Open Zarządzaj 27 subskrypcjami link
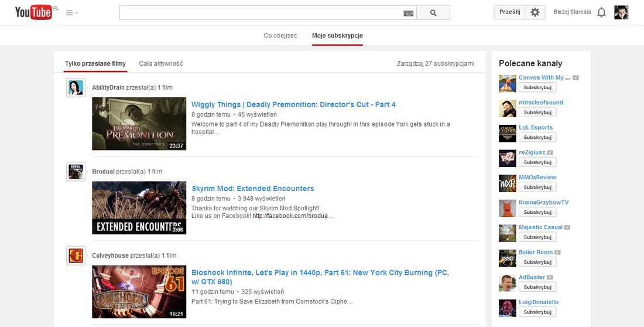Screen dimensions: 644x327 pos(436,64)
